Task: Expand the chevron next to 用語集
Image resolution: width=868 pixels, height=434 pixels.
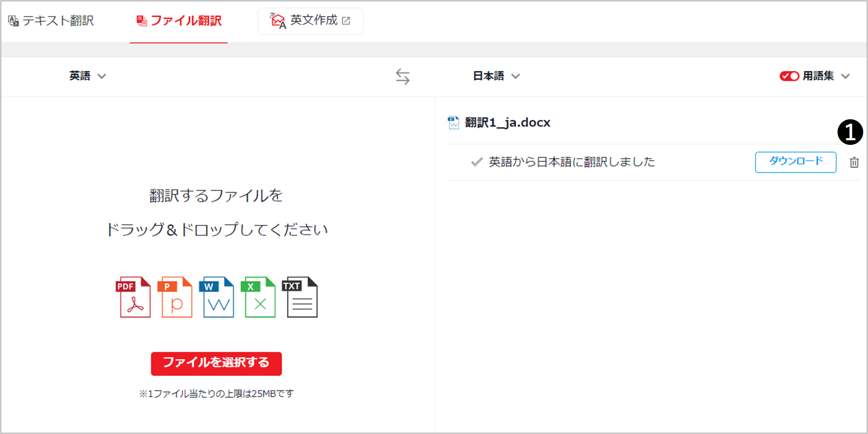Action: point(845,77)
